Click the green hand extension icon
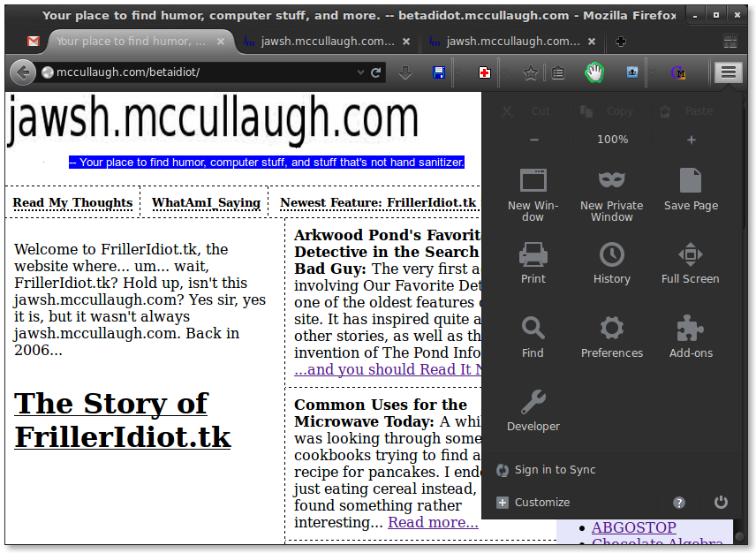756x553 pixels. 593,72
